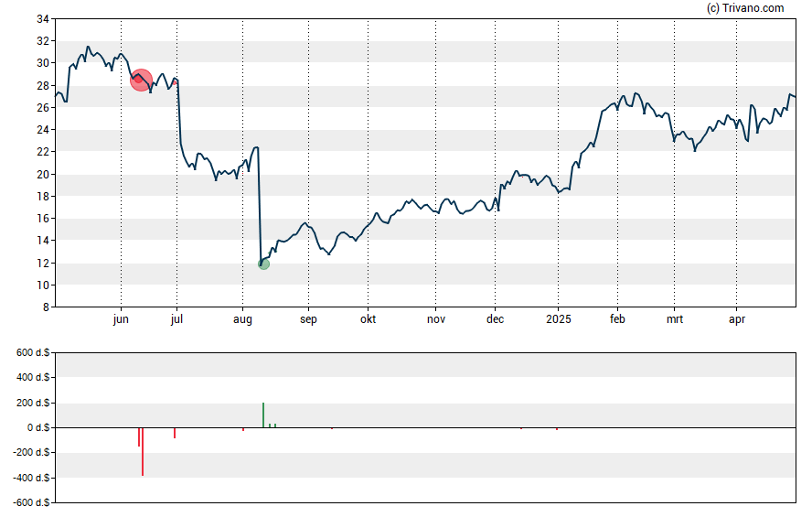Viewport: 812px width, 517px height.
Task: Click the 'jun' month label
Action: tap(121, 319)
